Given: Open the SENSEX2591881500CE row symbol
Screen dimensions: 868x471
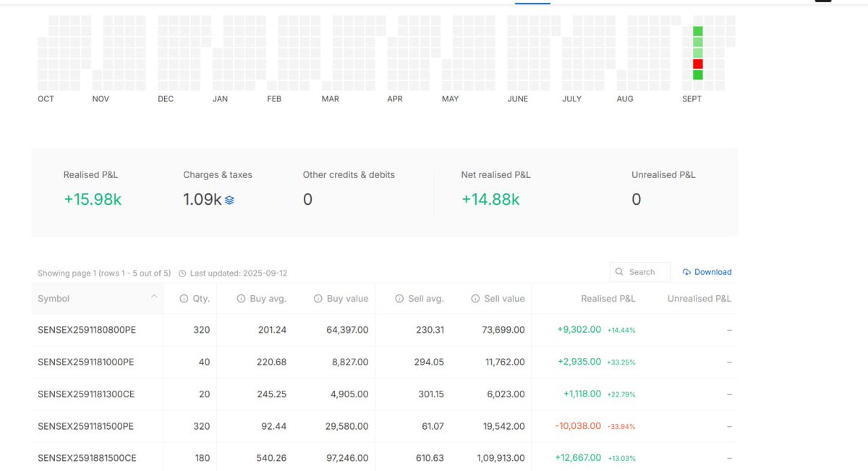Looking at the screenshot, I should click(87, 458).
